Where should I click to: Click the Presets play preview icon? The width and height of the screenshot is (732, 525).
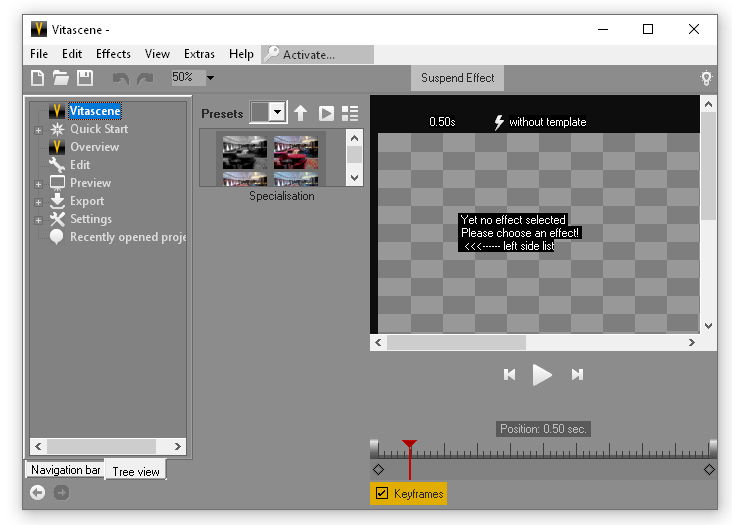(326, 113)
